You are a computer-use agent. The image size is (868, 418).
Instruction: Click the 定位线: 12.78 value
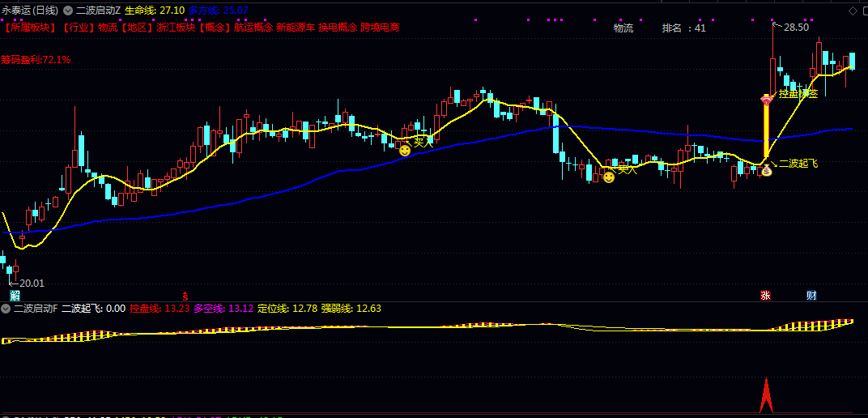point(288,309)
